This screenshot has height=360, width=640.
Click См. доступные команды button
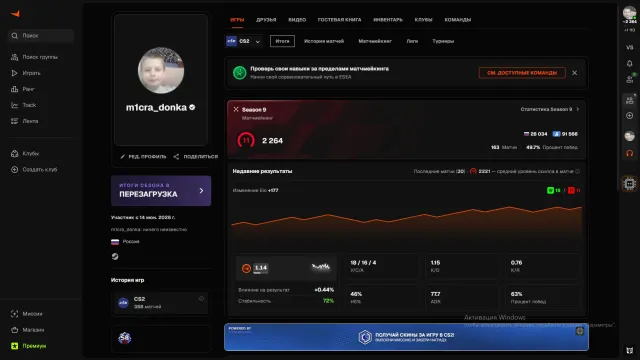click(522, 73)
